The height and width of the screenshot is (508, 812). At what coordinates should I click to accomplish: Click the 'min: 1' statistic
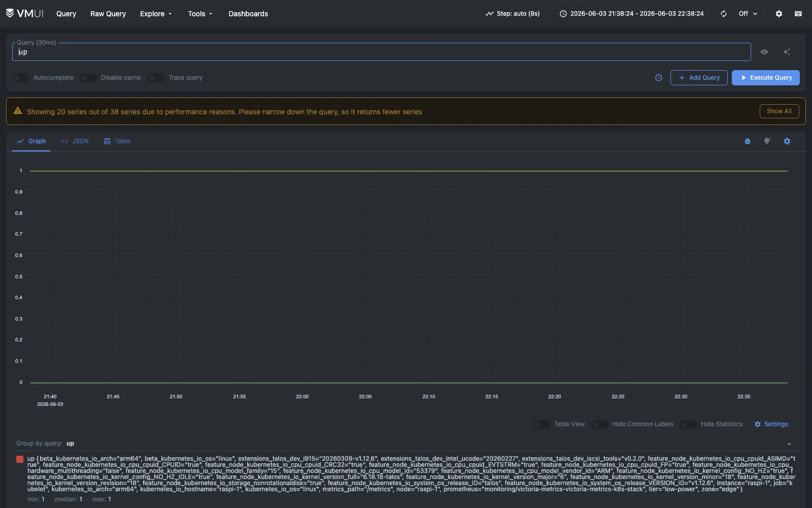coord(36,499)
